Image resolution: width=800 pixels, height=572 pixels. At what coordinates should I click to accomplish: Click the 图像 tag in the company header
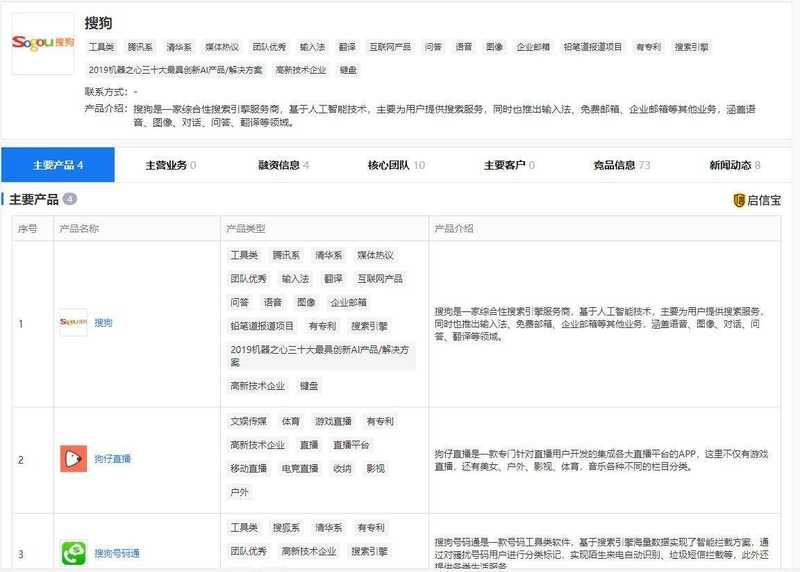click(x=494, y=47)
